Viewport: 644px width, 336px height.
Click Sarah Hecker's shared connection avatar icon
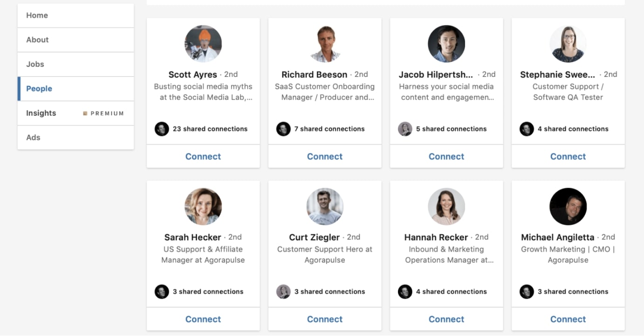162,292
